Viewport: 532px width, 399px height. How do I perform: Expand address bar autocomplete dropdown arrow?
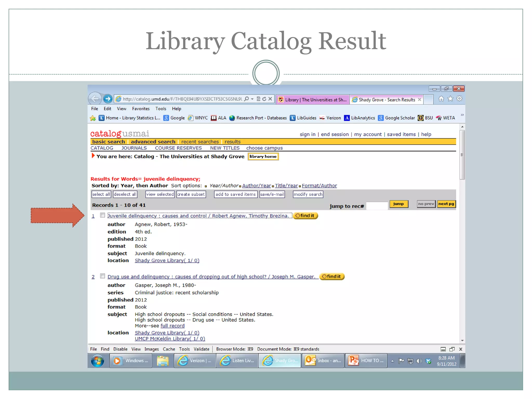[252, 99]
